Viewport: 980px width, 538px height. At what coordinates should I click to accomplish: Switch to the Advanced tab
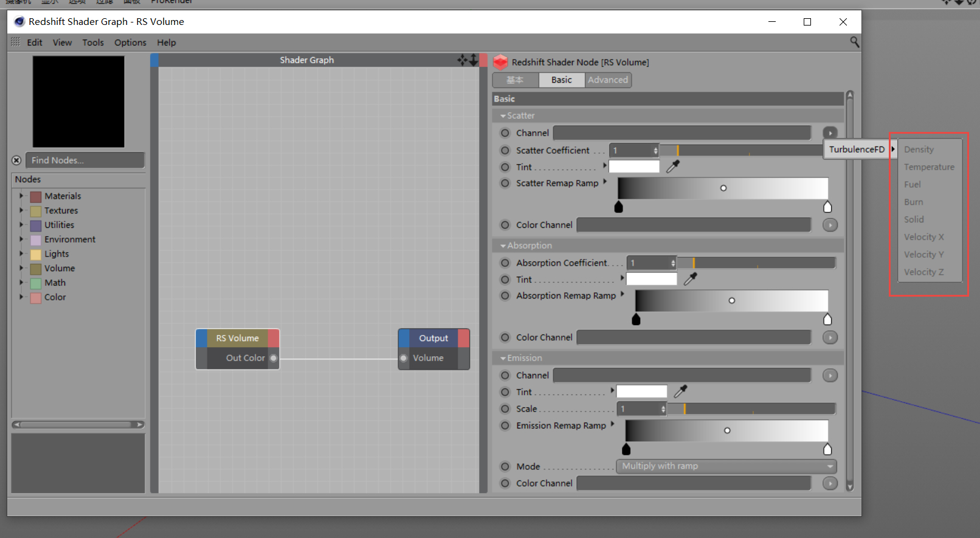tap(608, 80)
